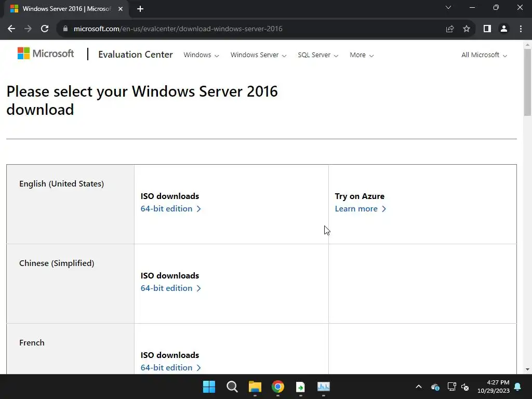This screenshot has width=532, height=399.
Task: Open Try on Azure Learn more link
Action: coord(361,209)
